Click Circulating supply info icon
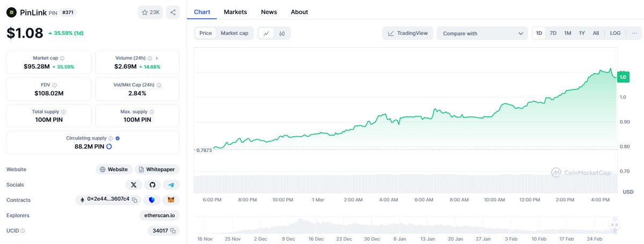 tap(111, 138)
